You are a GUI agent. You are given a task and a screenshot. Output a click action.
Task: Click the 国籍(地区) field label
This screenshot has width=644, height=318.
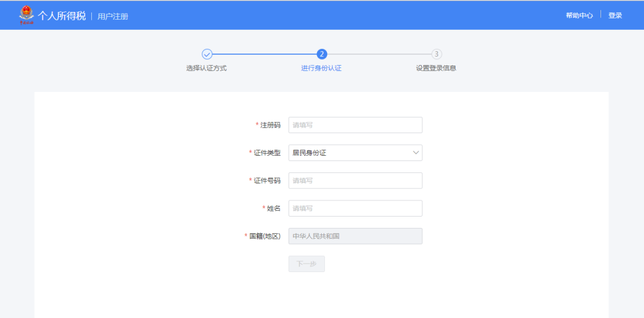pos(264,236)
